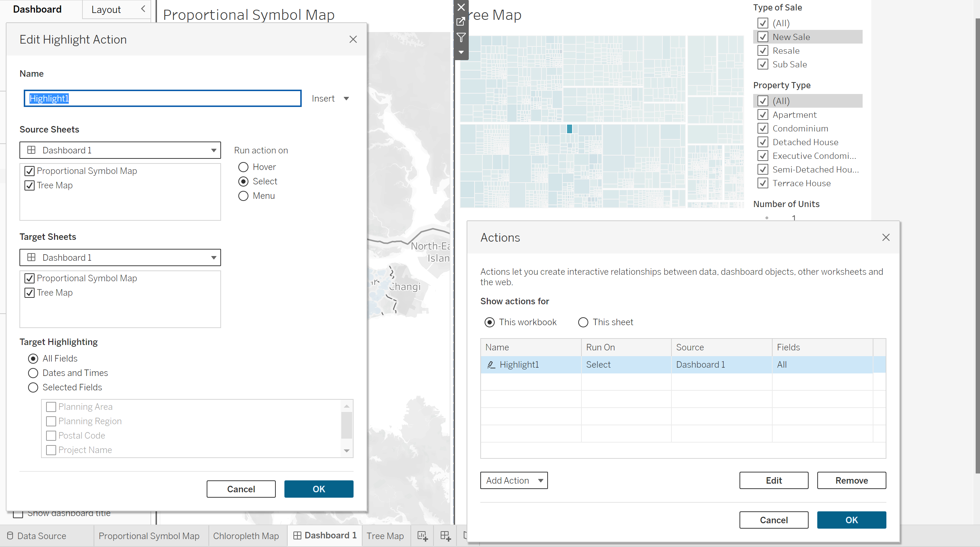Expand the Insert dropdown next to name

click(x=346, y=99)
